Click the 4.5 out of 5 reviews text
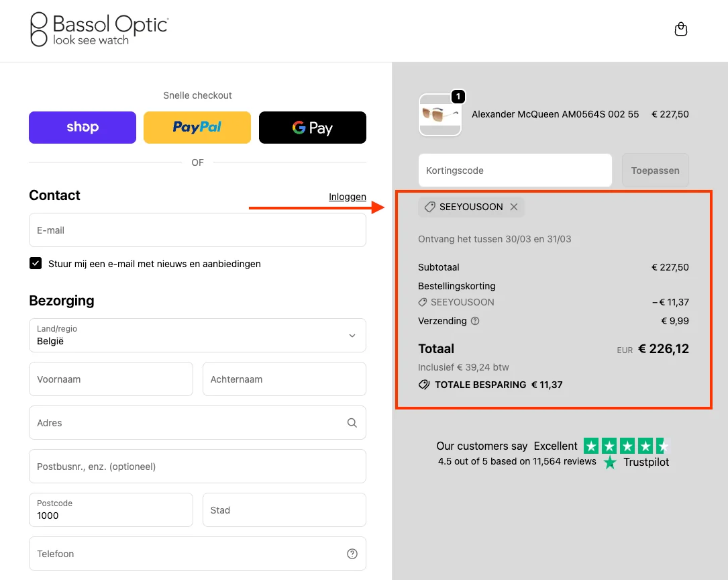The width and height of the screenshot is (728, 580). tap(517, 462)
